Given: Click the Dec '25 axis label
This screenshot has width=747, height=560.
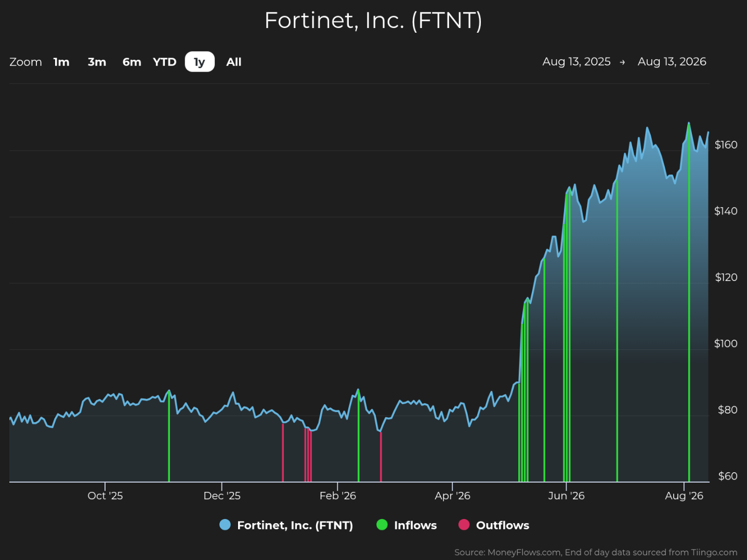Looking at the screenshot, I should [222, 496].
